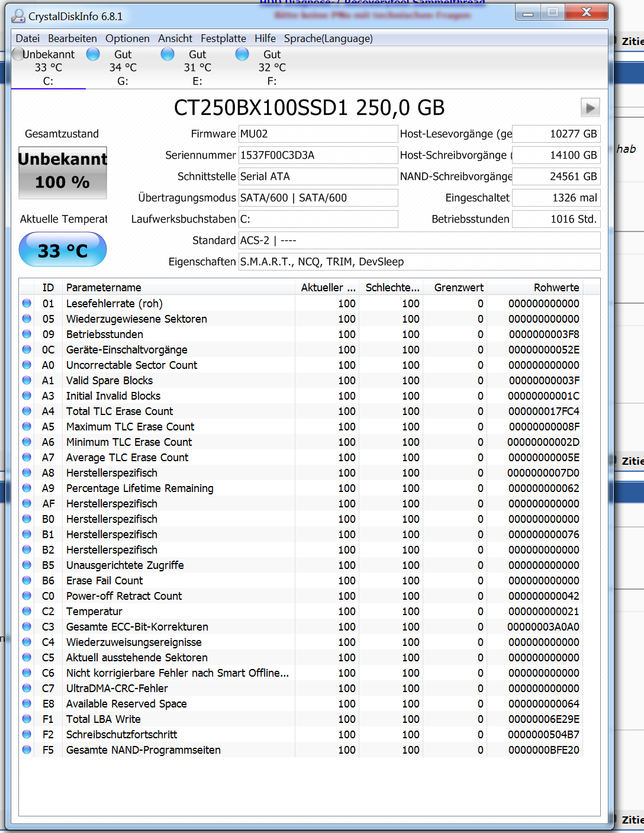
Task: Click status icon for Minimum TLC Erase Count
Action: coord(27,442)
